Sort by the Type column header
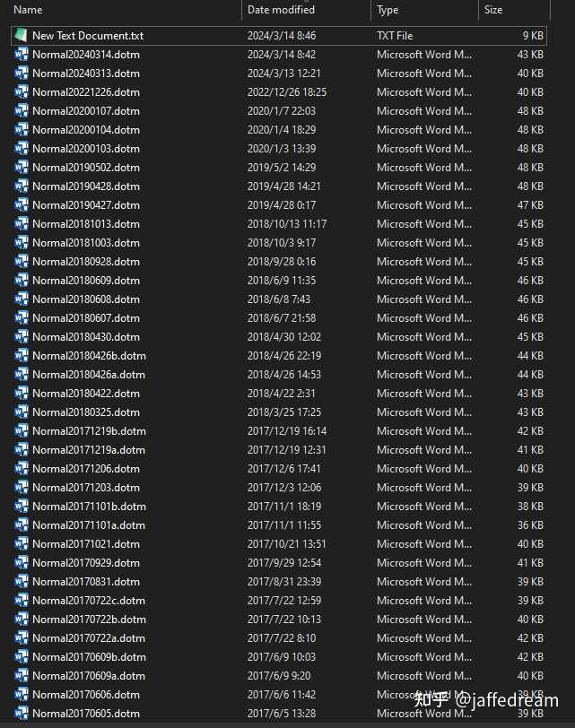Viewport: 575px width, 728px height. tap(388, 10)
